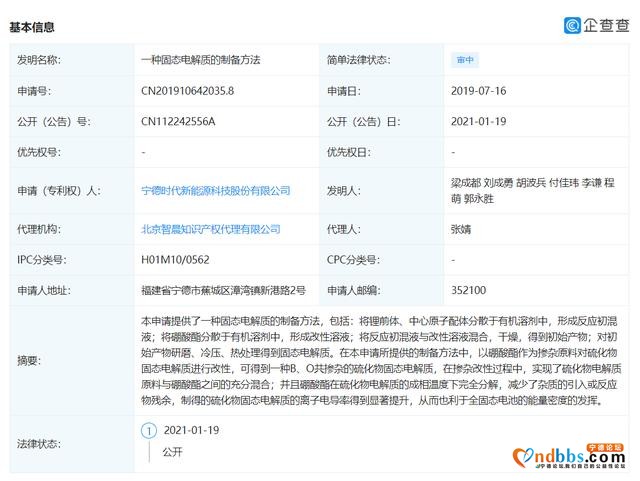The height and width of the screenshot is (481, 640).
Task: Open agency link 北京智晟知识产权代理有限公司
Action: coord(209,229)
